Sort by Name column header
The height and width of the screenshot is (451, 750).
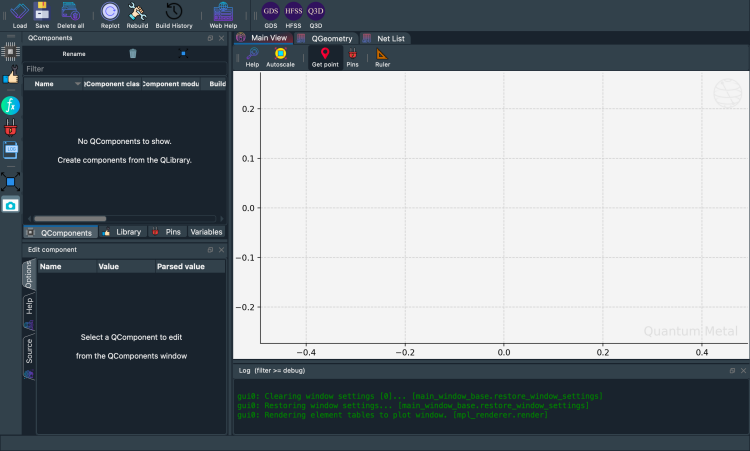(53, 84)
